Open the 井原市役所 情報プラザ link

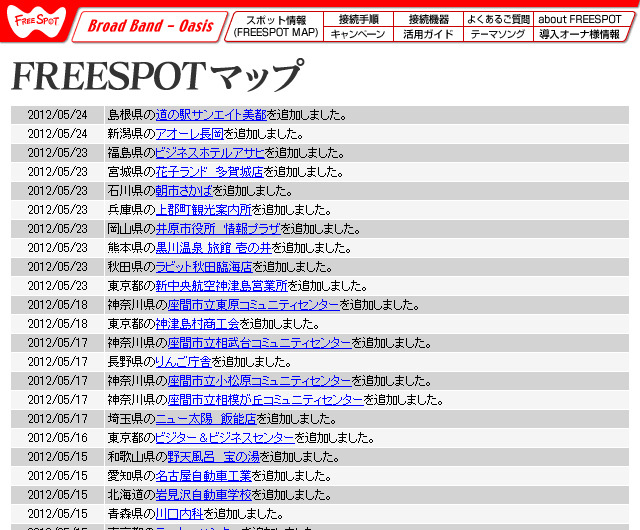[218, 229]
